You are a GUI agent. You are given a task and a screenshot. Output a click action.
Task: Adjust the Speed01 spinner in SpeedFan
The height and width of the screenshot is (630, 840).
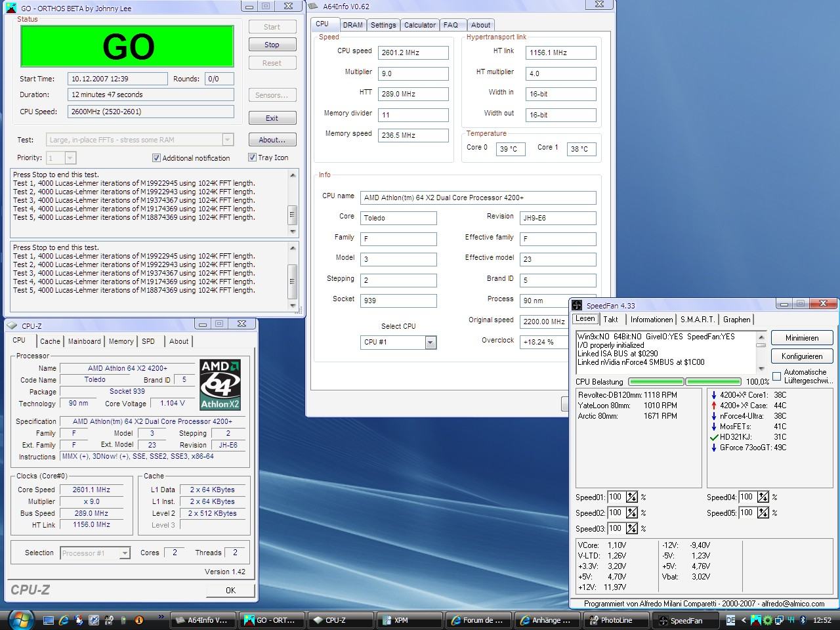click(632, 497)
